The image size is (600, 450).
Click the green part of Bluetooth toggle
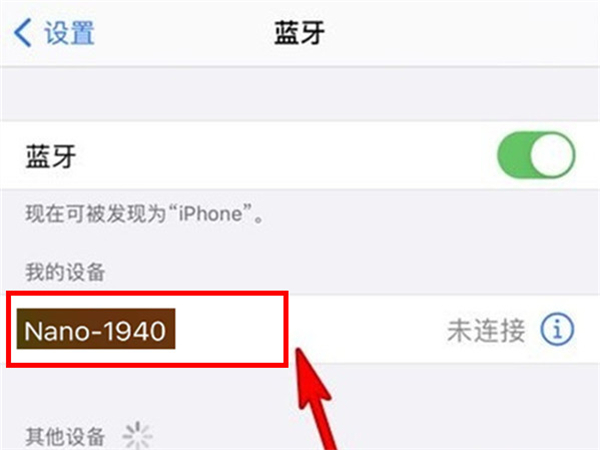tap(513, 155)
